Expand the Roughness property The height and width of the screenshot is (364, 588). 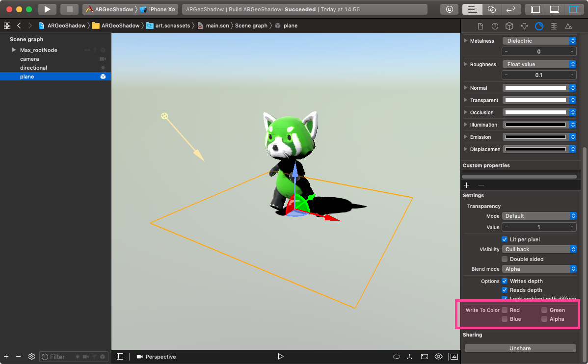coord(465,64)
